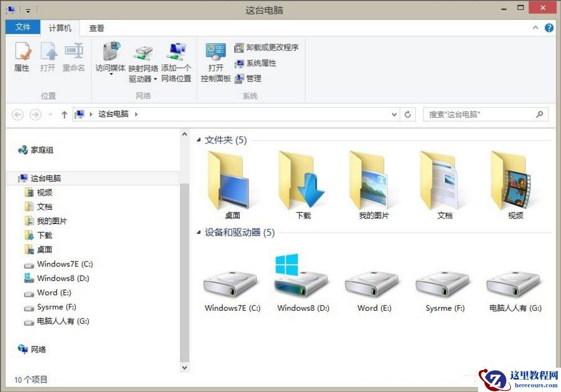Open 控制面板 via ribbon icon
This screenshot has width=561, height=392.
(x=216, y=62)
